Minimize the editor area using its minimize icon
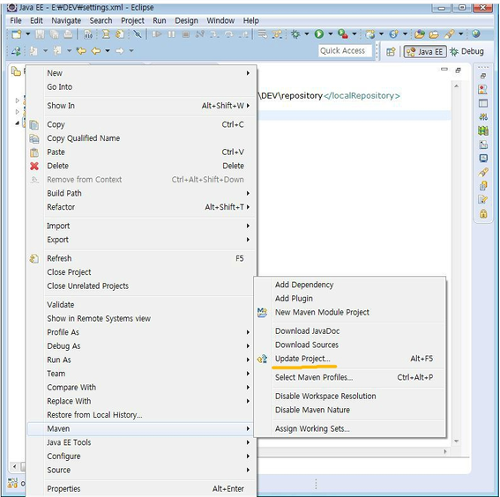 (x=444, y=70)
